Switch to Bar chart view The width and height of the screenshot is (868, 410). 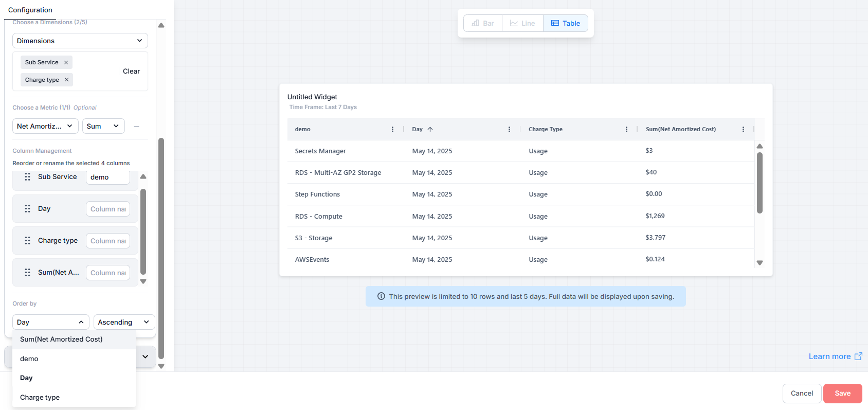tap(483, 23)
